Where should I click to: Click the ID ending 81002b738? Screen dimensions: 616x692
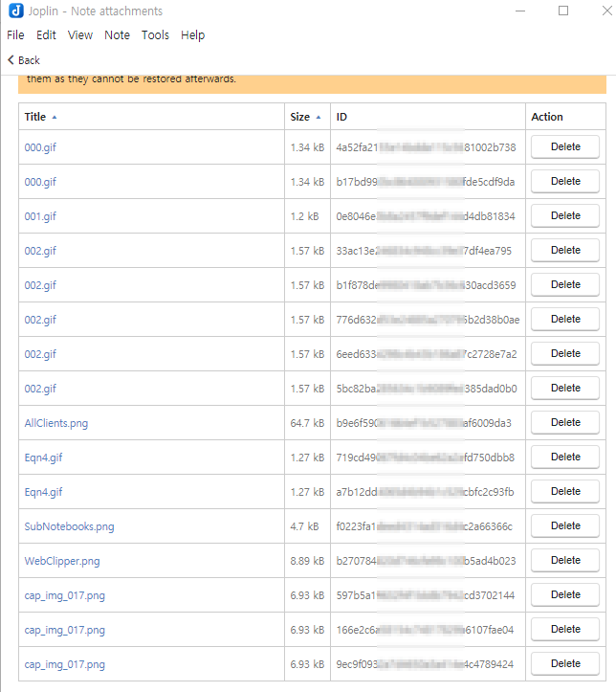point(426,147)
